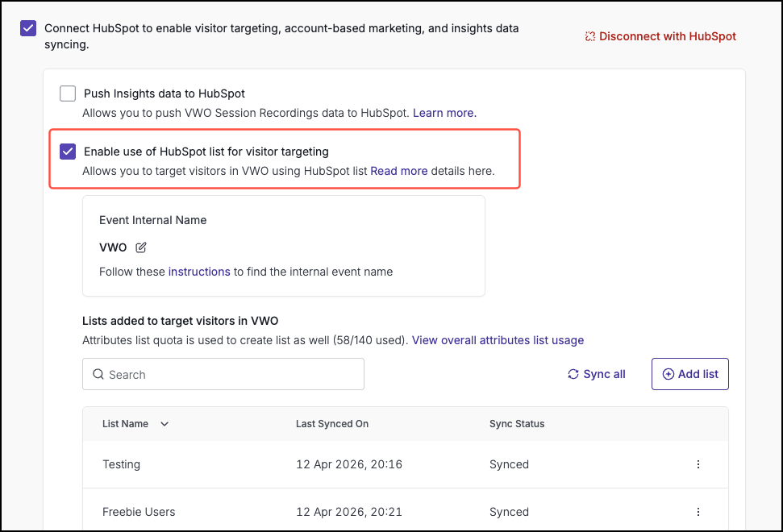Image resolution: width=783 pixels, height=532 pixels.
Task: Follow the instructions link for event name
Action: (199, 272)
